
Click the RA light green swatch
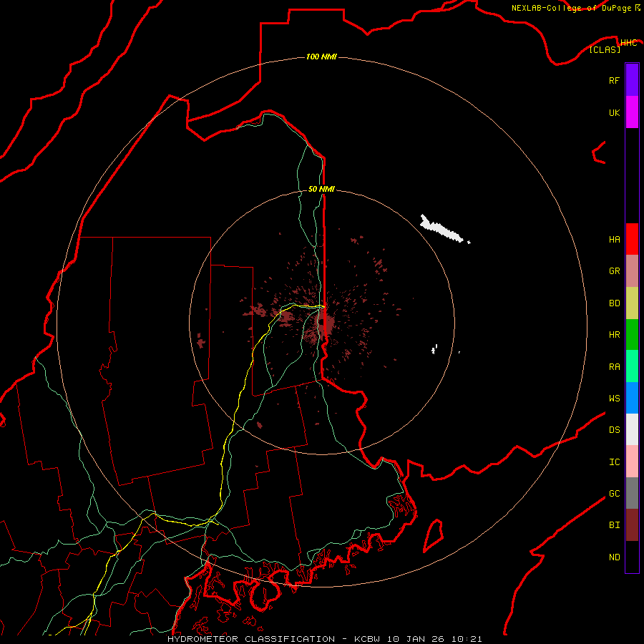(x=632, y=366)
